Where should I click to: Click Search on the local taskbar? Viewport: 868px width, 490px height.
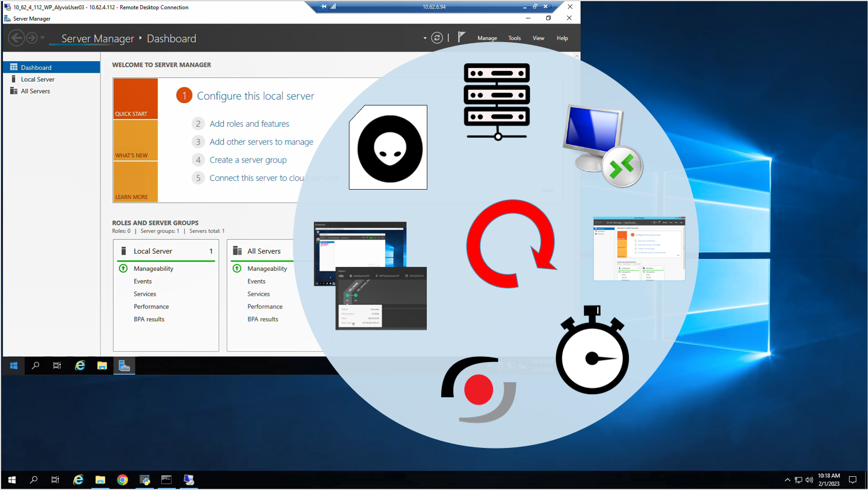33,480
